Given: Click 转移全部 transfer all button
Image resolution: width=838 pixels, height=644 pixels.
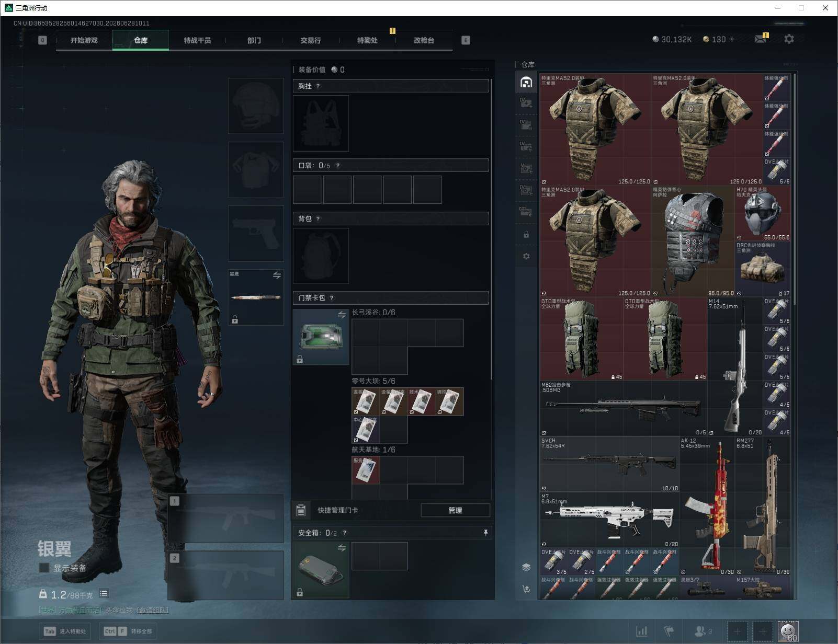Looking at the screenshot, I should [x=128, y=631].
